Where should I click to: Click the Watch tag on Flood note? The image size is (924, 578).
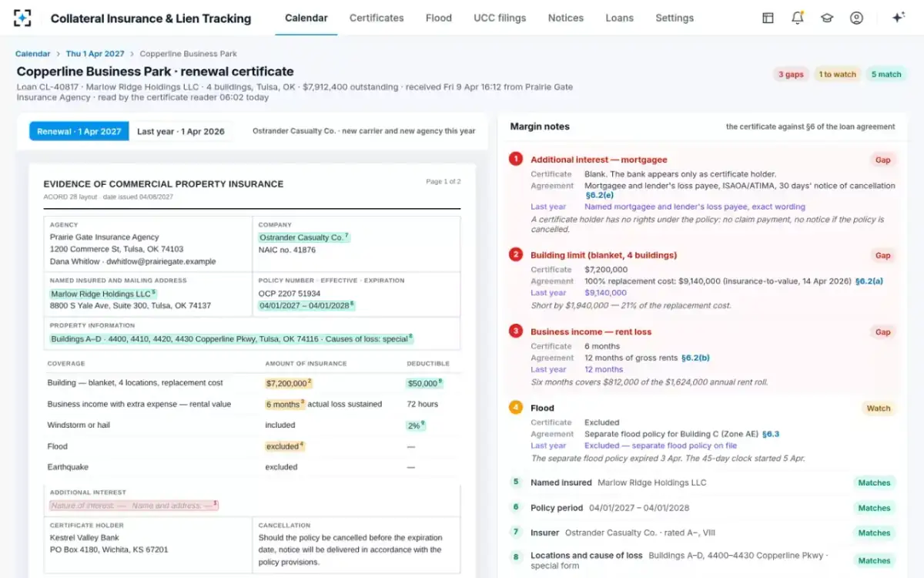[879, 408]
